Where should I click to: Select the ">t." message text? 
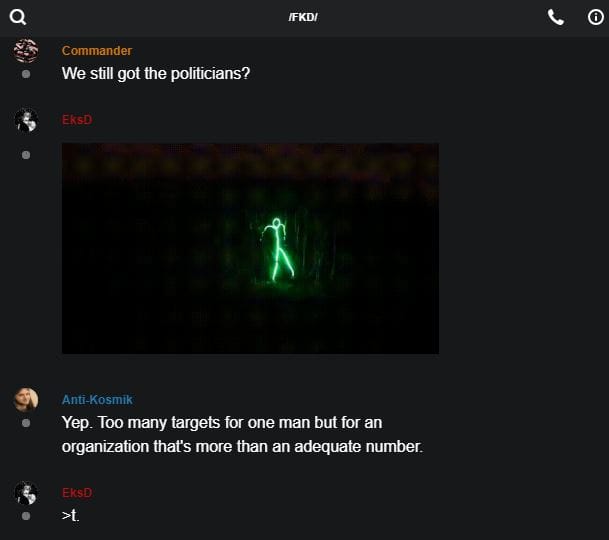point(70,516)
